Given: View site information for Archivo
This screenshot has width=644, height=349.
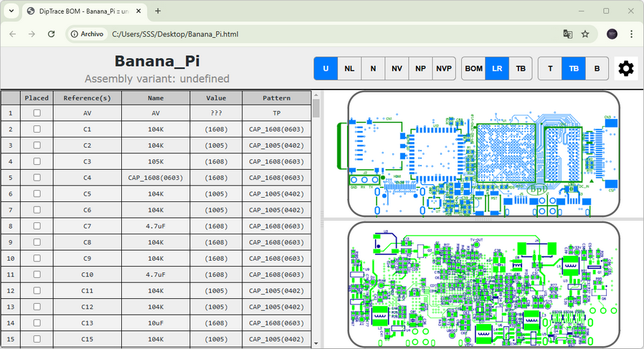Looking at the screenshot, I should point(87,34).
